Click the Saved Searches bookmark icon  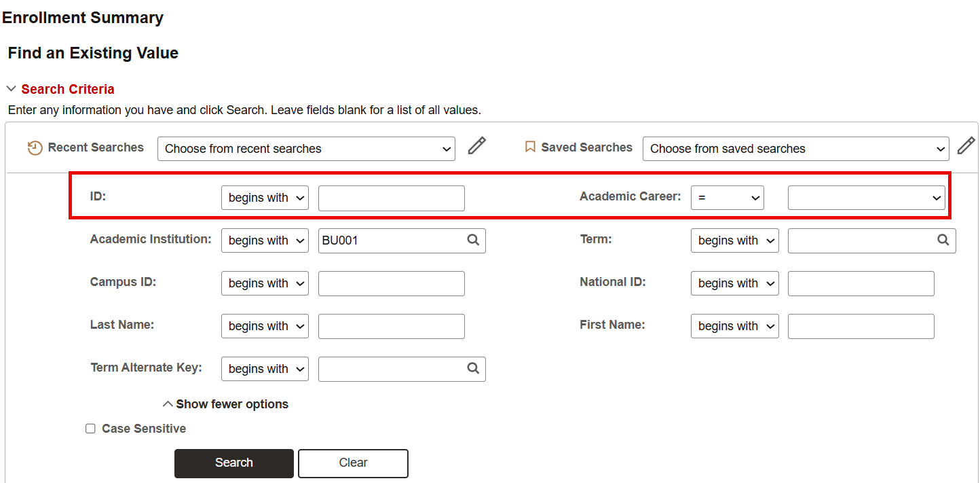531,147
